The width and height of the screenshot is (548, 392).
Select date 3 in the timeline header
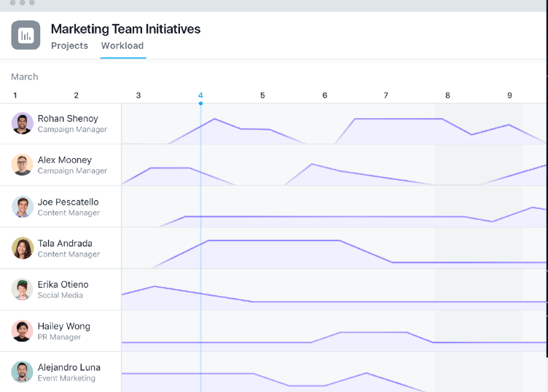(x=138, y=95)
